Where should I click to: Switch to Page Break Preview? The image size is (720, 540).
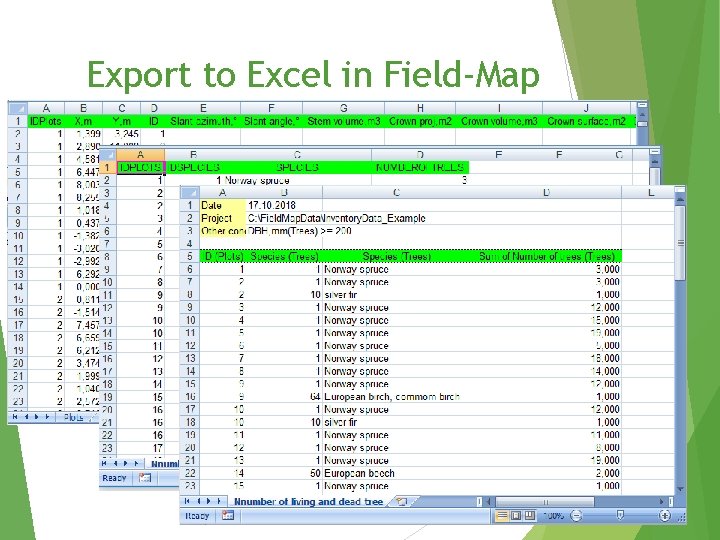[530, 516]
